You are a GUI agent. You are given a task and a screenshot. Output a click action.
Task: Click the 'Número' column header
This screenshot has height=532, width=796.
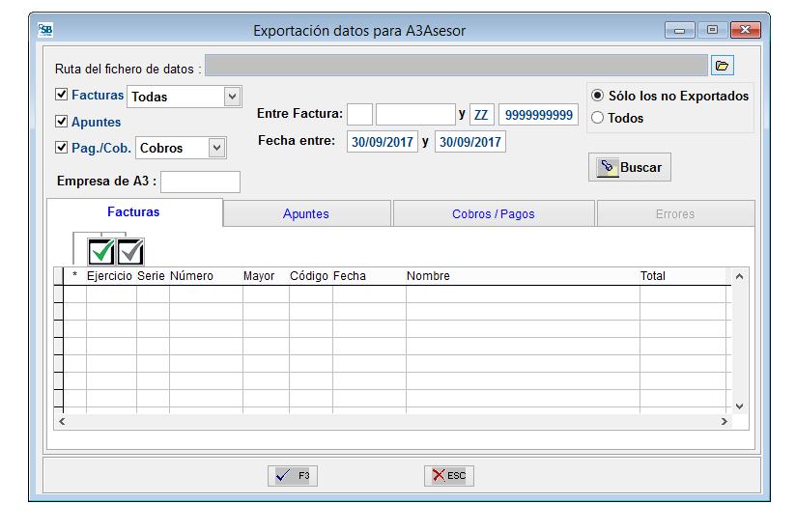click(x=205, y=276)
